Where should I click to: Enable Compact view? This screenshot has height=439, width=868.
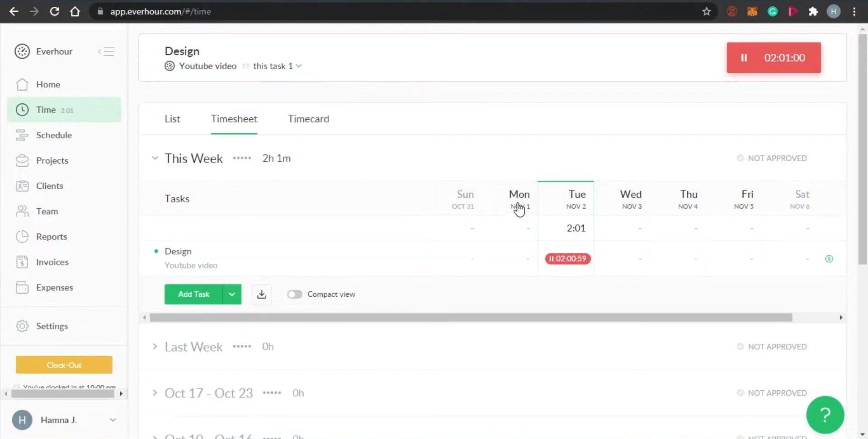coord(294,294)
